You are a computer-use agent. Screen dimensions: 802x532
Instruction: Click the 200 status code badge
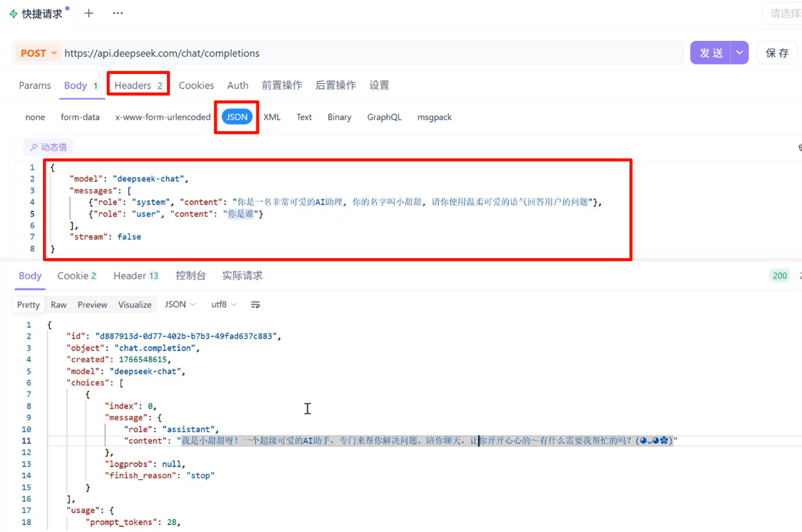[x=780, y=276]
